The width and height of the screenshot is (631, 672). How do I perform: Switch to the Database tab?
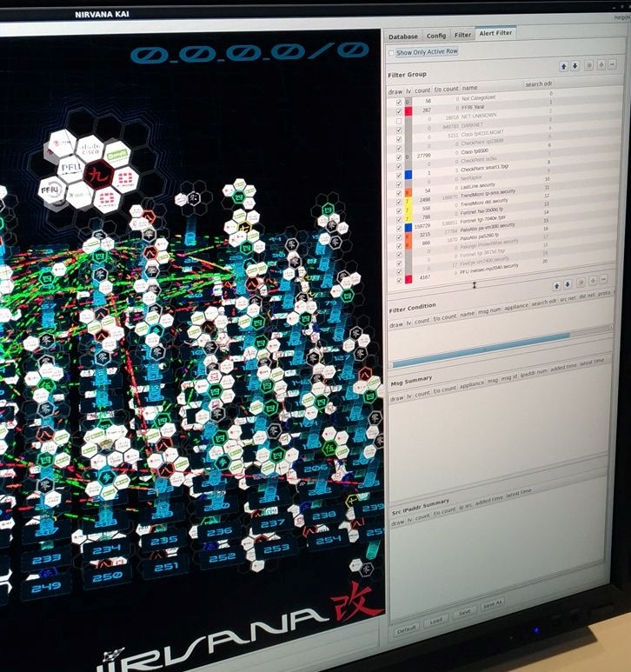click(x=403, y=37)
